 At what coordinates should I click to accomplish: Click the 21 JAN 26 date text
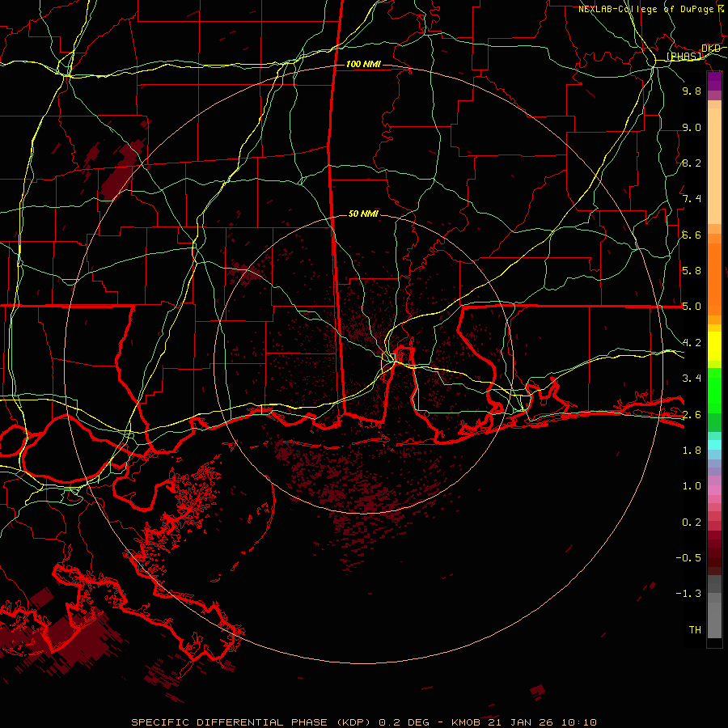click(522, 722)
